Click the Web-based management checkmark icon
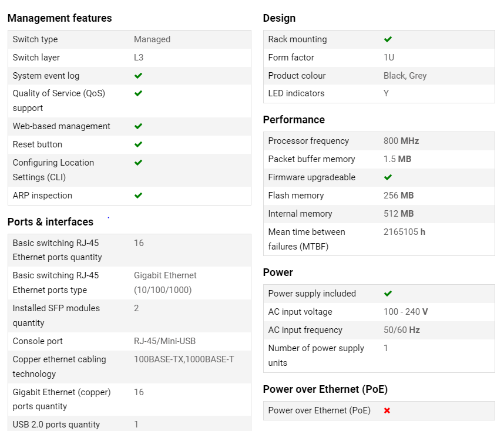The height and width of the screenshot is (431, 504). tap(138, 126)
